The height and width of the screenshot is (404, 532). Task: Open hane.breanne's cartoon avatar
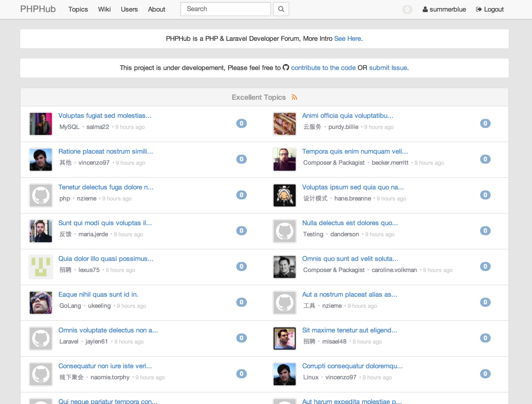[284, 195]
